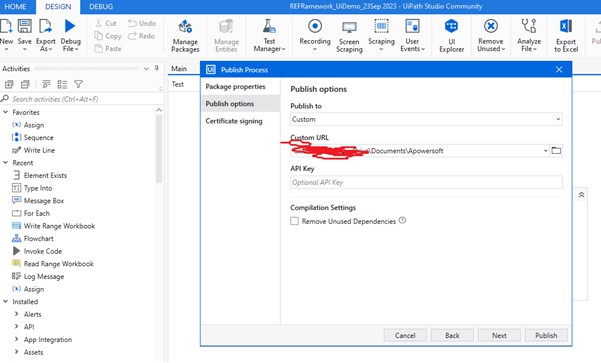The image size is (601, 363).
Task: Click the Back button
Action: pos(452,335)
